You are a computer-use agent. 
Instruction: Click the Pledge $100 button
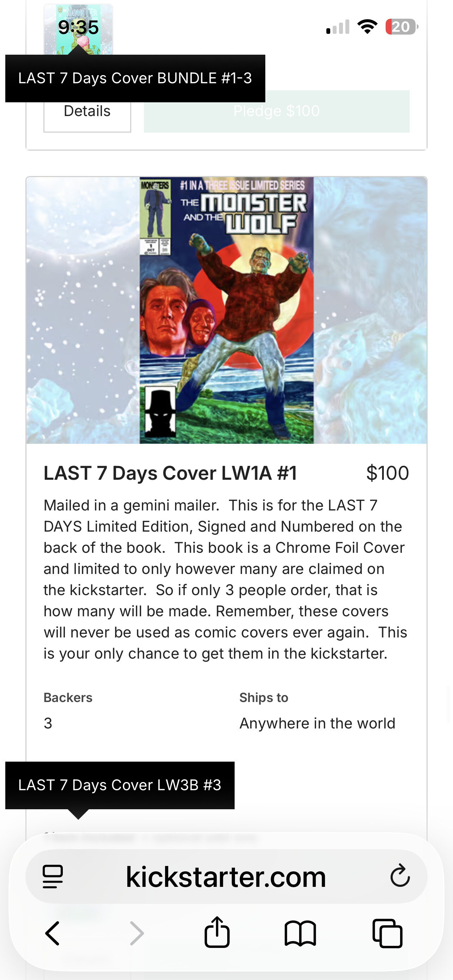tap(277, 111)
